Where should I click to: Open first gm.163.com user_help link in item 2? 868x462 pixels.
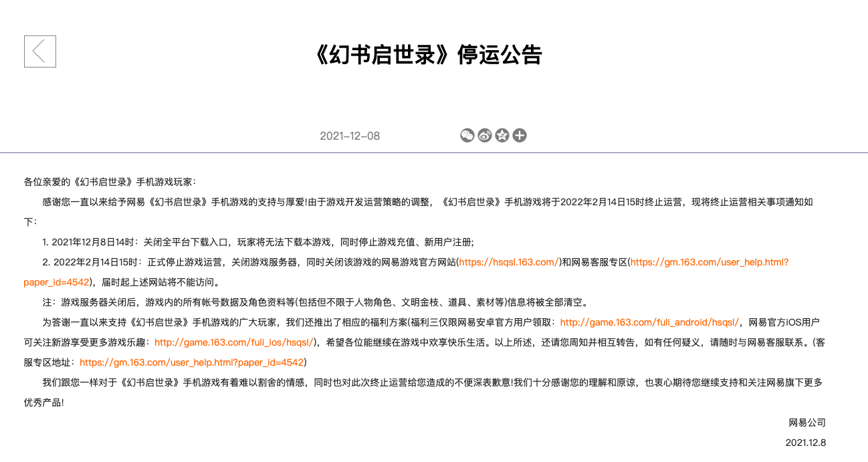[x=710, y=262]
